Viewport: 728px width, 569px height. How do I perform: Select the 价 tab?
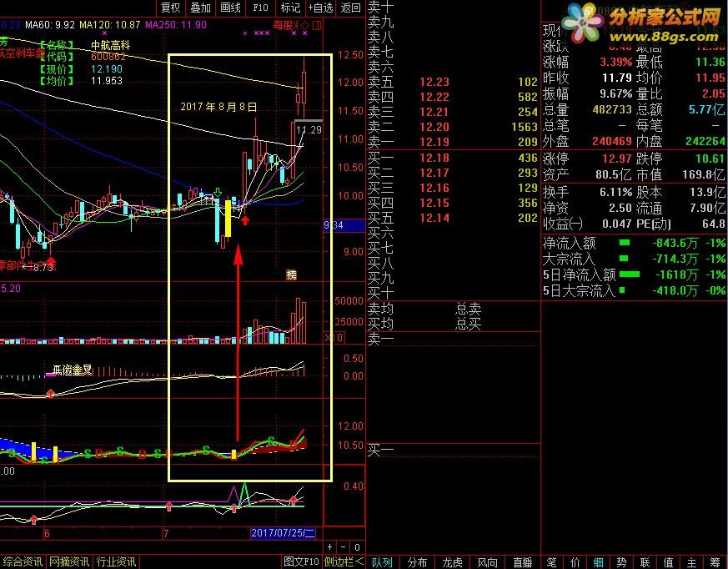(575, 562)
